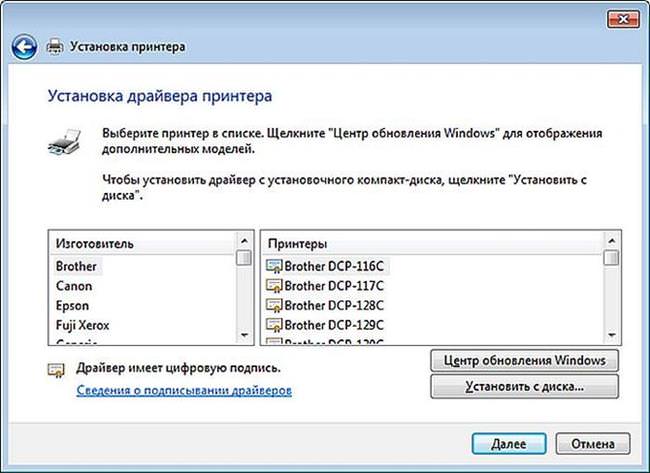
Task: Click manufacturer list scroll down arrow
Action: [244, 335]
